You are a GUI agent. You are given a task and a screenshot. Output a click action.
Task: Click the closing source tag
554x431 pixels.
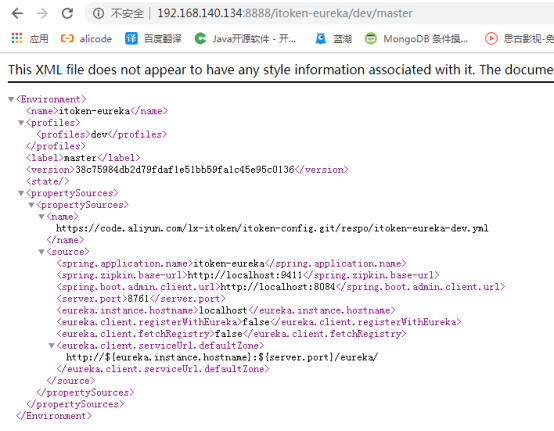coord(71,381)
